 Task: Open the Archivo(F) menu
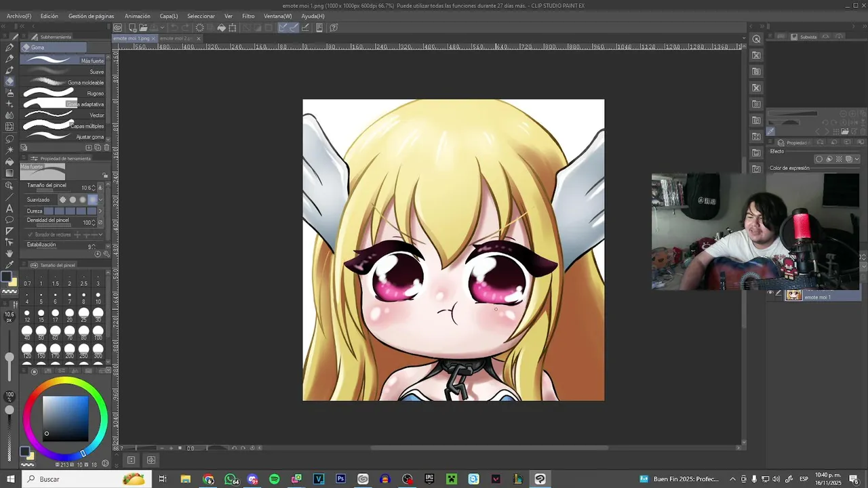(19, 16)
